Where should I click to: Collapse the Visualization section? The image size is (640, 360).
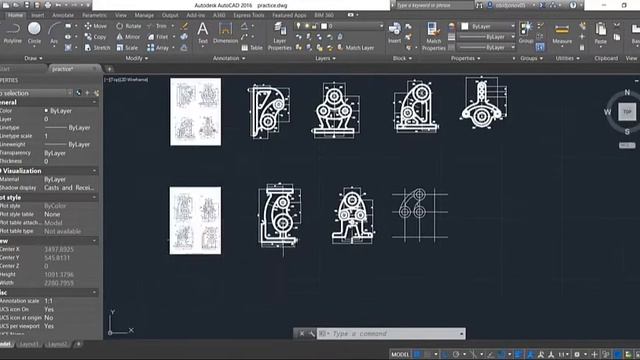[x=94, y=171]
